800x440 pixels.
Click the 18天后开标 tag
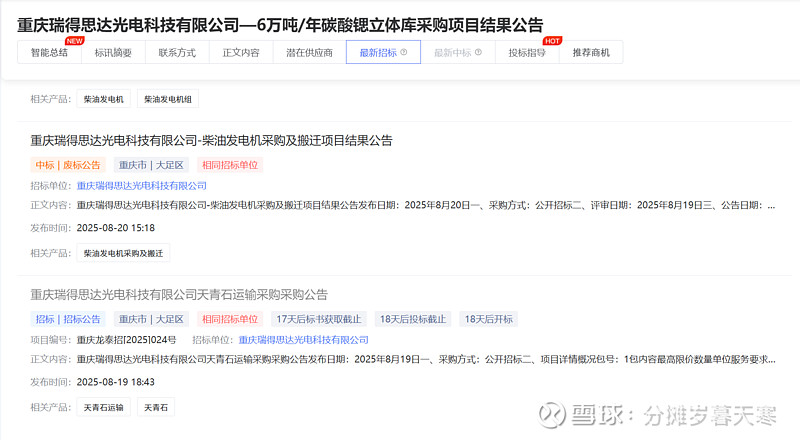[x=489, y=319]
